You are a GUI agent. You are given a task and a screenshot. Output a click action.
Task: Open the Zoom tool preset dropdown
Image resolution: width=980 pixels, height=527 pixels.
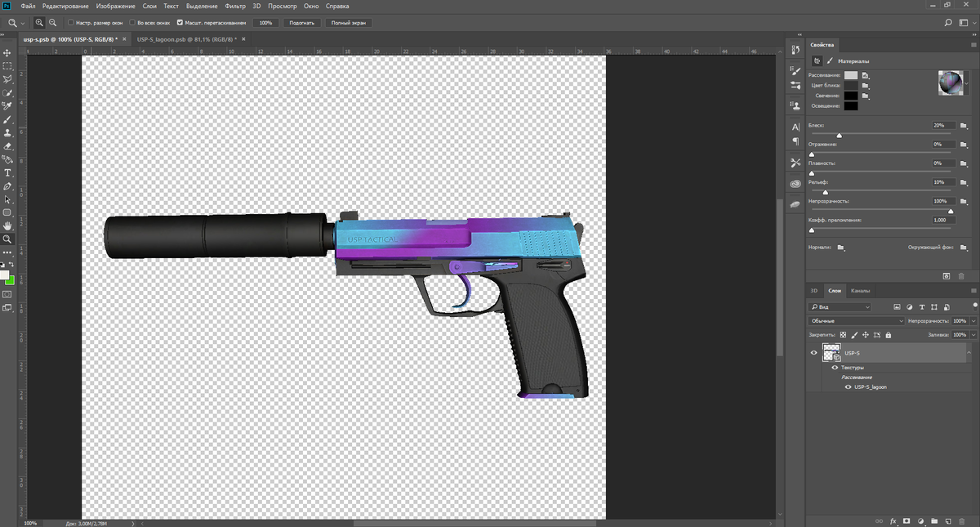pyautogui.click(x=22, y=22)
